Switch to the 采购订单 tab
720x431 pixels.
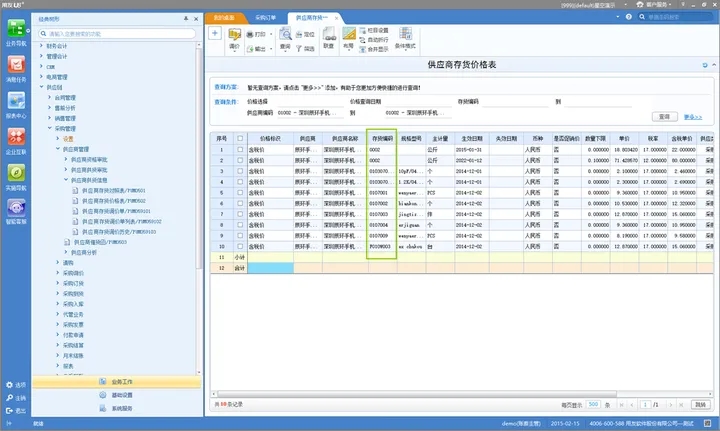(265, 18)
